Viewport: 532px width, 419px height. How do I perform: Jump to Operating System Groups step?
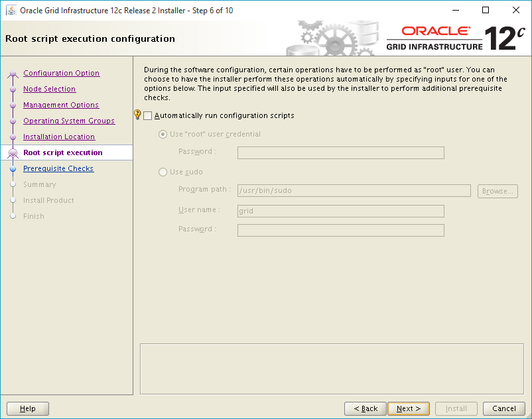(x=69, y=121)
